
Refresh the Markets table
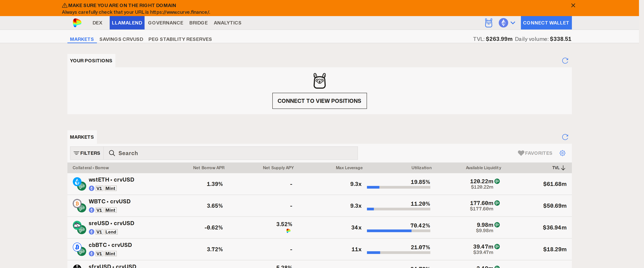(x=565, y=137)
